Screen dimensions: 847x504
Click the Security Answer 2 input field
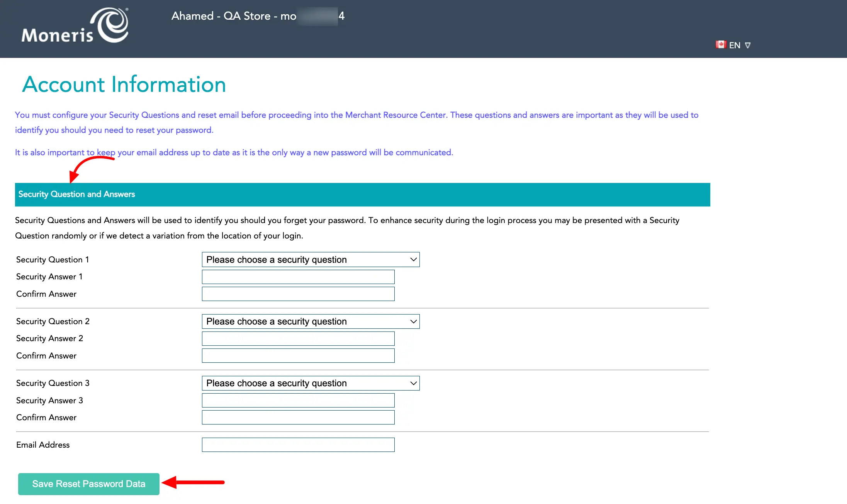[x=298, y=338]
